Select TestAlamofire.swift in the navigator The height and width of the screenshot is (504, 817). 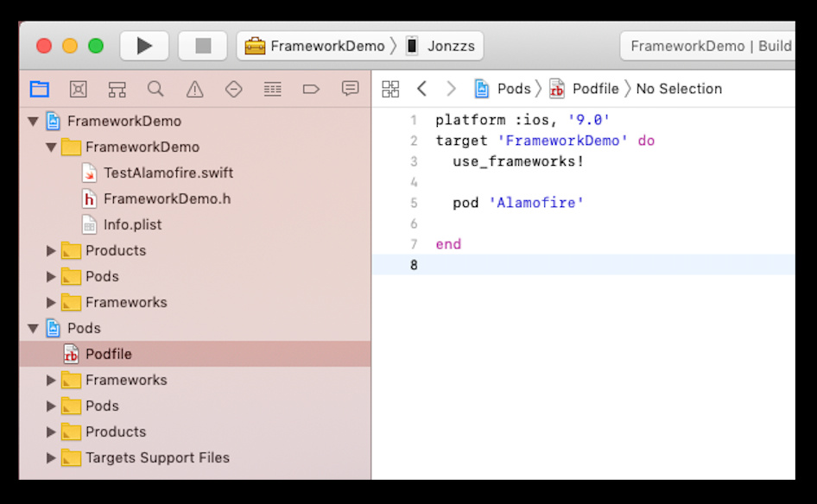pos(168,173)
